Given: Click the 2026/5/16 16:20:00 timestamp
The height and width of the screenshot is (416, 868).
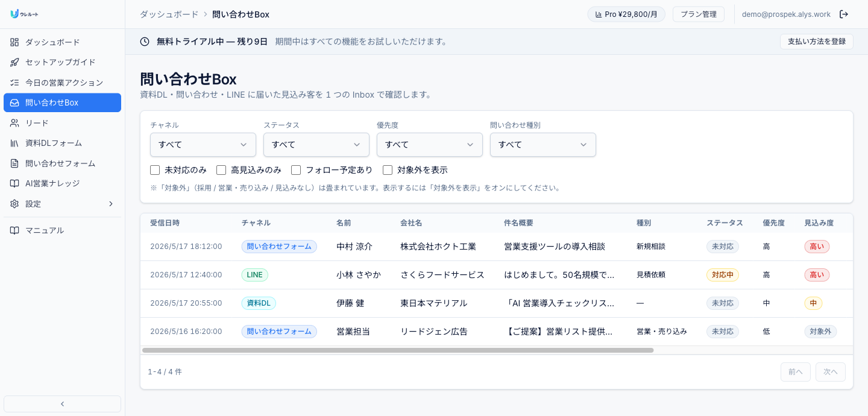Looking at the screenshot, I should click(x=186, y=332).
